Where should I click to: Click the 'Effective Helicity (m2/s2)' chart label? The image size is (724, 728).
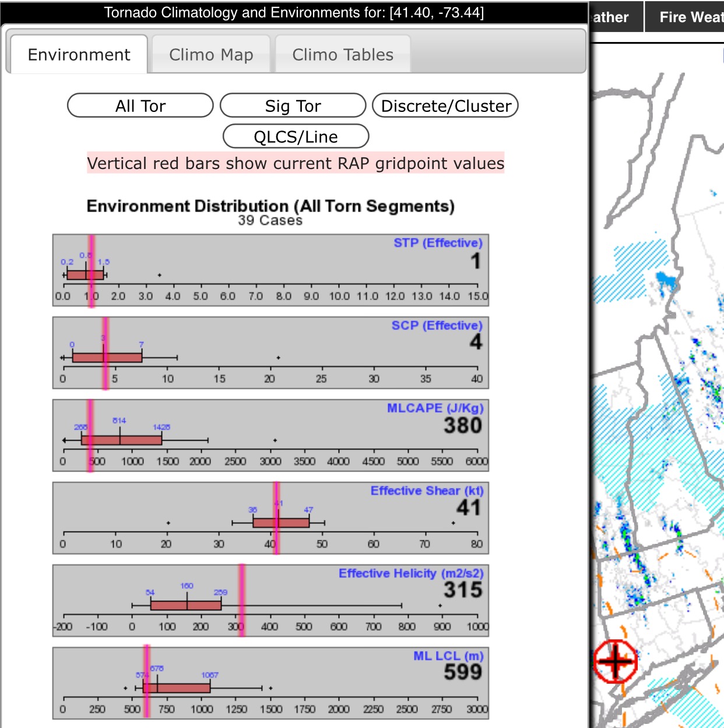(x=412, y=574)
